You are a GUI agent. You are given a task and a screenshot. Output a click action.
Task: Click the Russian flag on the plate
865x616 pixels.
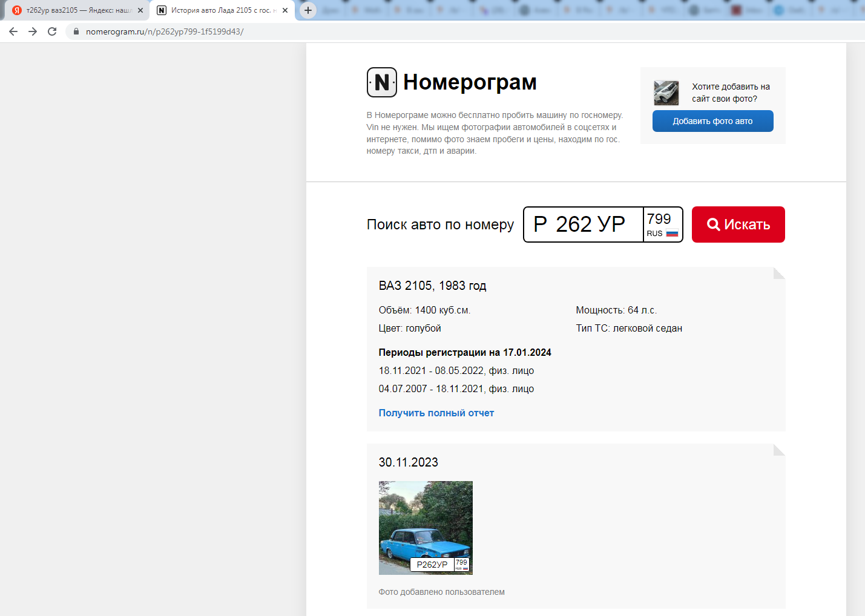pyautogui.click(x=672, y=234)
